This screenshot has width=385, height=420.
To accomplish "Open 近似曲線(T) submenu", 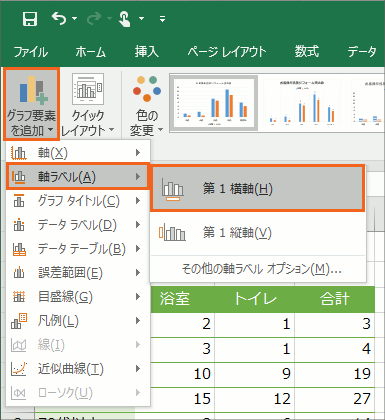I will coord(78,369).
